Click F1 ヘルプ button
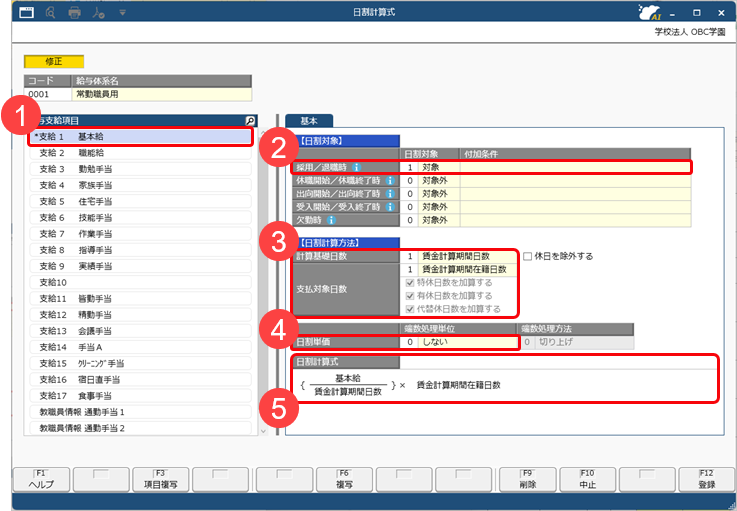This screenshot has width=737, height=511. (x=41, y=480)
